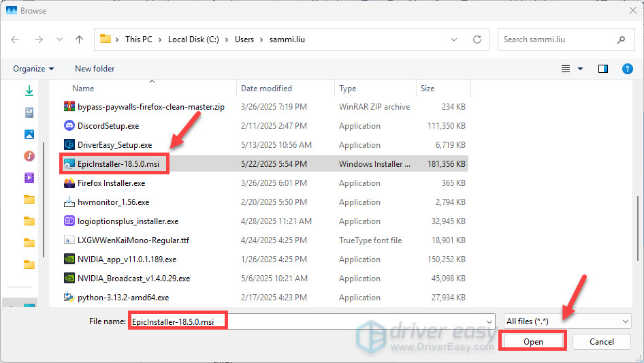Click file name EpicInstaller-18.5.0.msi in list
Image resolution: width=644 pixels, height=363 pixels.
118,164
